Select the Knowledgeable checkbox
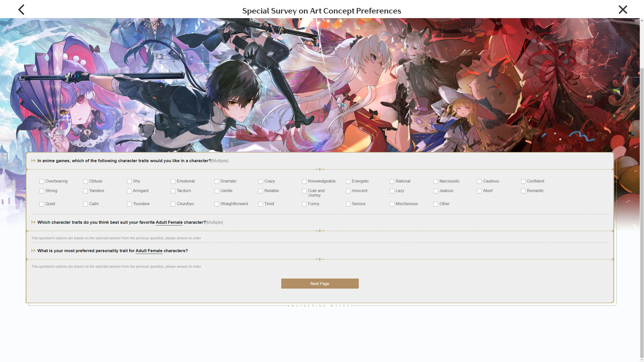644x362 pixels. [304, 182]
